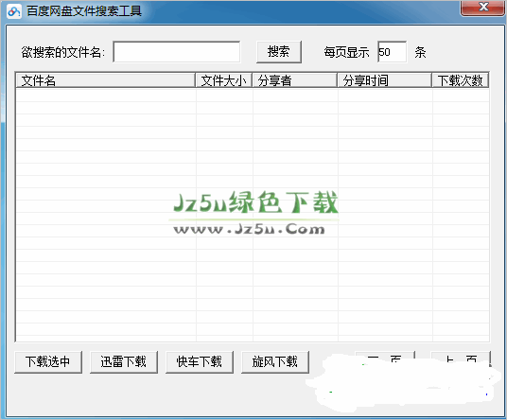Sort by the 下载次数 column header

pos(461,80)
